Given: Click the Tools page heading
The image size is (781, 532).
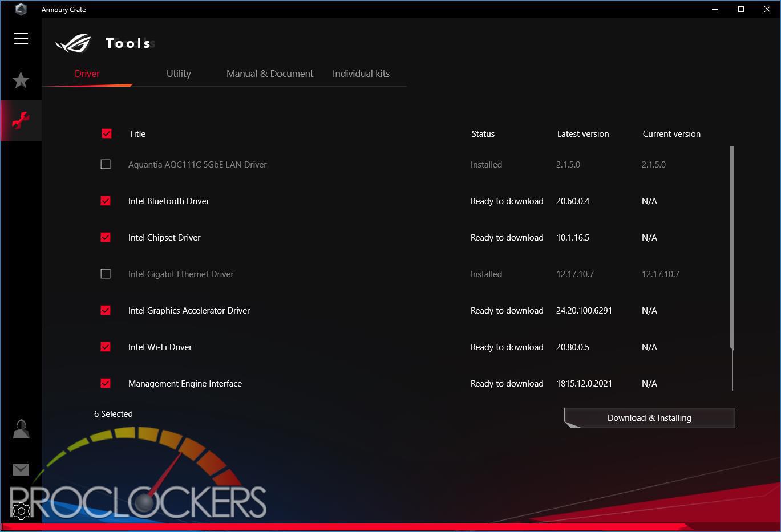Looking at the screenshot, I should coord(128,43).
